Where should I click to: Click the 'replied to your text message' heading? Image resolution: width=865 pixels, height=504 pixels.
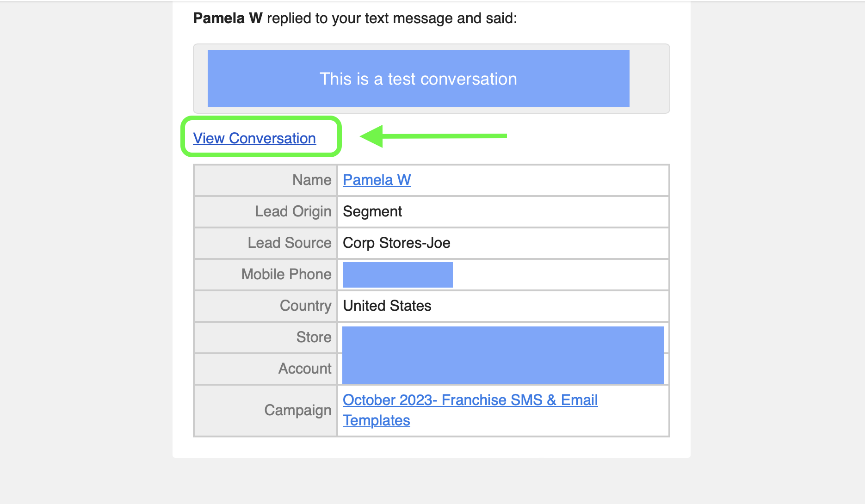click(360, 18)
